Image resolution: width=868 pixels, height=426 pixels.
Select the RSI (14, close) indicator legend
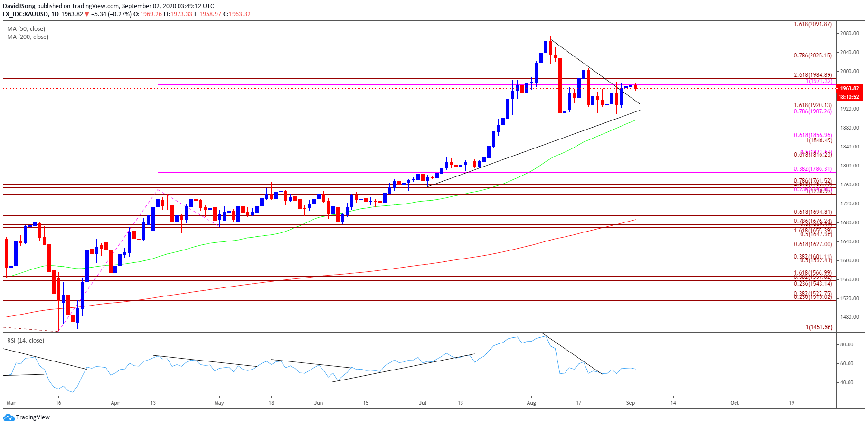coord(26,341)
